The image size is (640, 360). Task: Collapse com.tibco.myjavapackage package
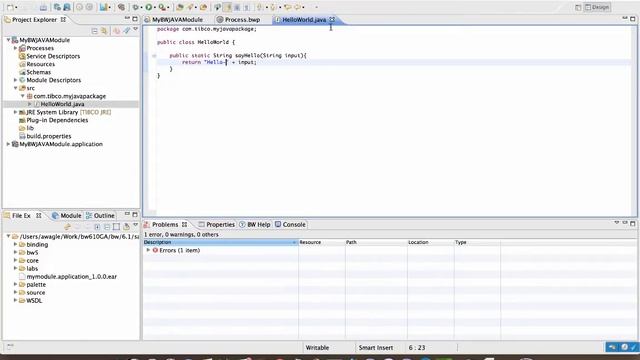pos(23,96)
